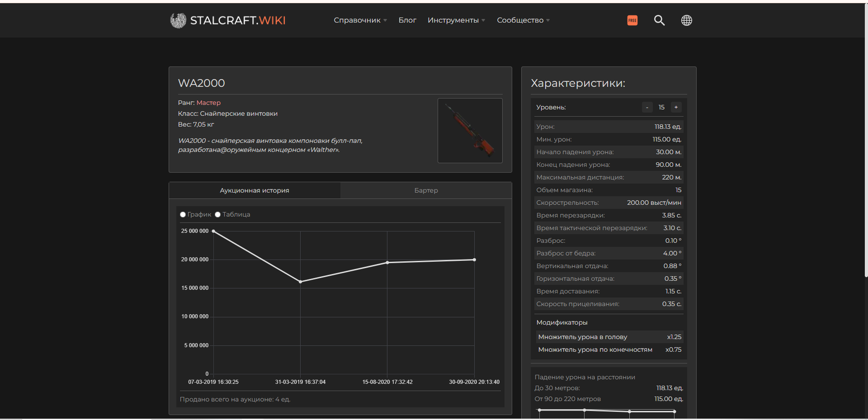Click the chart point at 31-03-2019
Image resolution: width=868 pixels, height=420 pixels.
301,282
